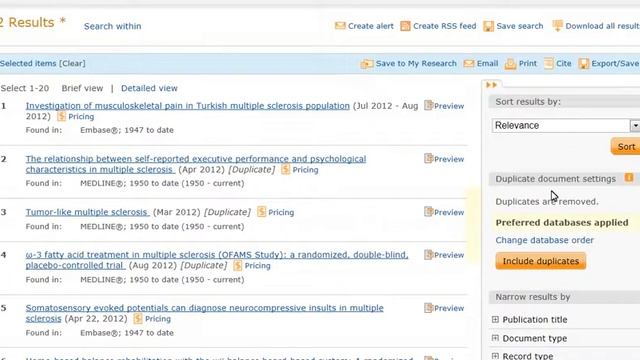Click the Preview icon for the executive performance result
Screen dimensions: 640x360
[x=428, y=158]
